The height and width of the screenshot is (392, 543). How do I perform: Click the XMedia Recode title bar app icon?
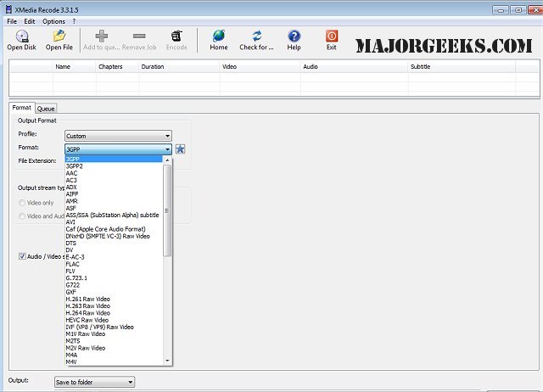pyautogui.click(x=9, y=9)
